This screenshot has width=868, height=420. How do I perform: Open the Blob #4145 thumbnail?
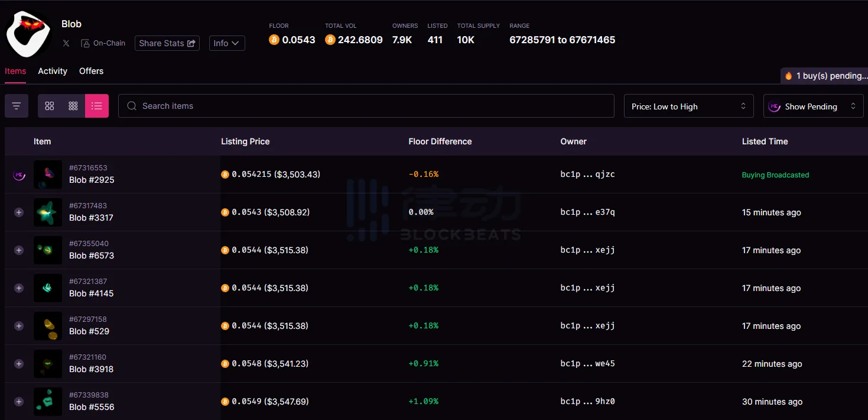(x=48, y=288)
